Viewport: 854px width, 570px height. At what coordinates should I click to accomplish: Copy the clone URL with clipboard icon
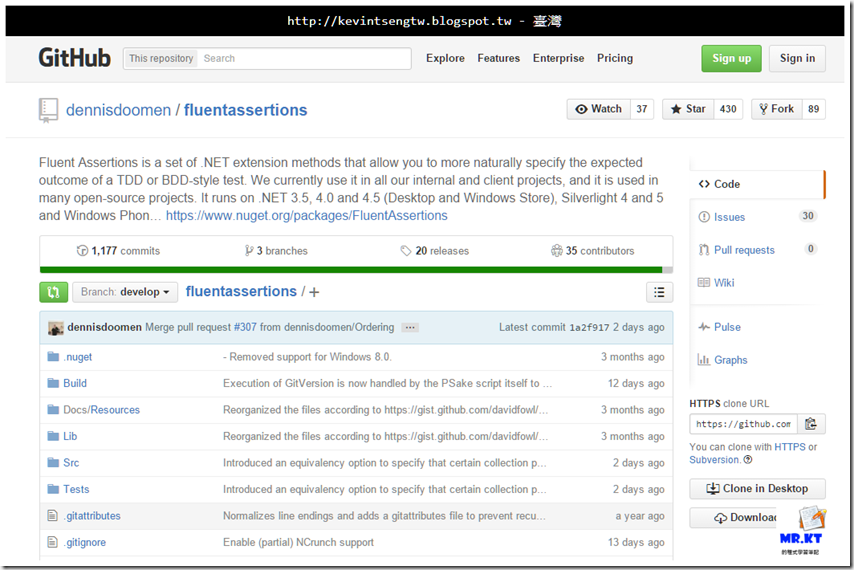click(812, 424)
